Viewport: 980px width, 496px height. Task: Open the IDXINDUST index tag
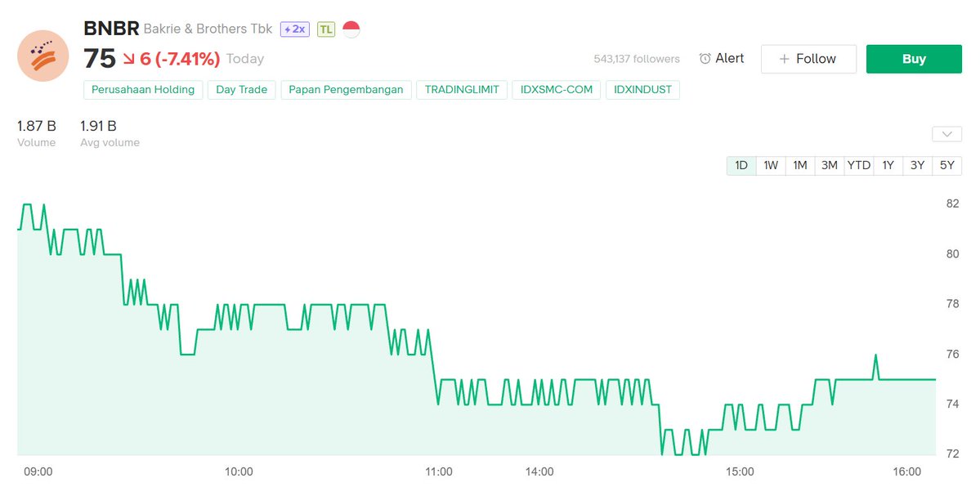click(642, 90)
